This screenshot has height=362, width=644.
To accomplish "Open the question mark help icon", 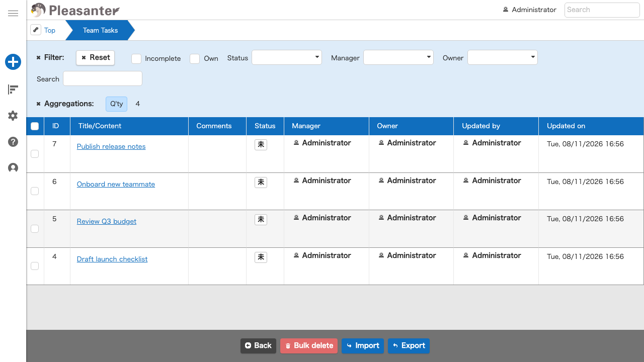I will click(x=13, y=142).
